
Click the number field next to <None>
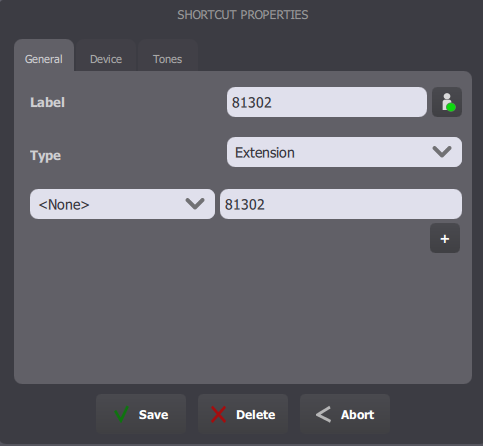(341, 204)
